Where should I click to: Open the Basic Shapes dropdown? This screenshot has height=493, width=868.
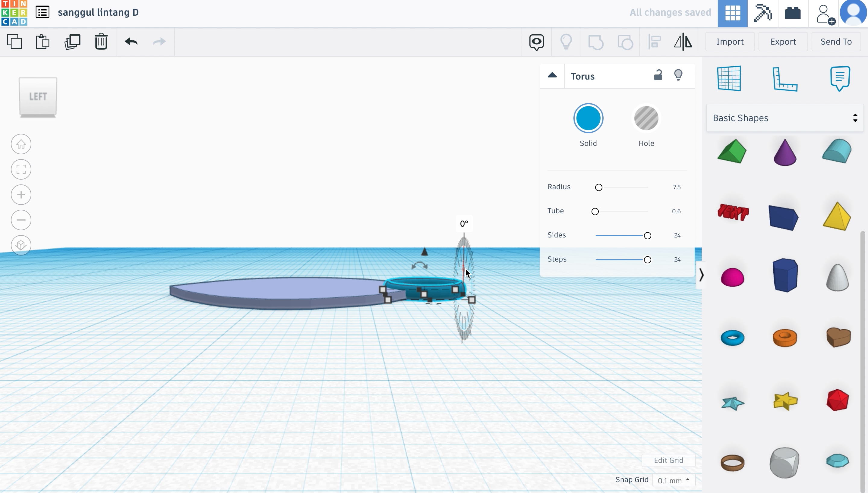pos(785,118)
